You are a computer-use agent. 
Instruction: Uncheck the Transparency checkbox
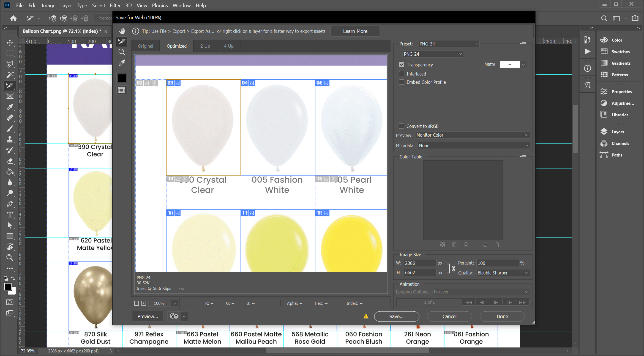coord(402,65)
